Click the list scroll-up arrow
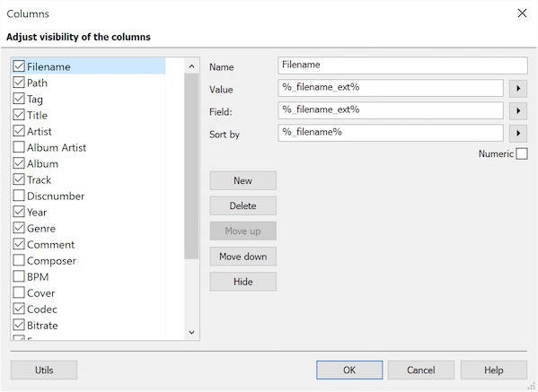 coord(191,66)
